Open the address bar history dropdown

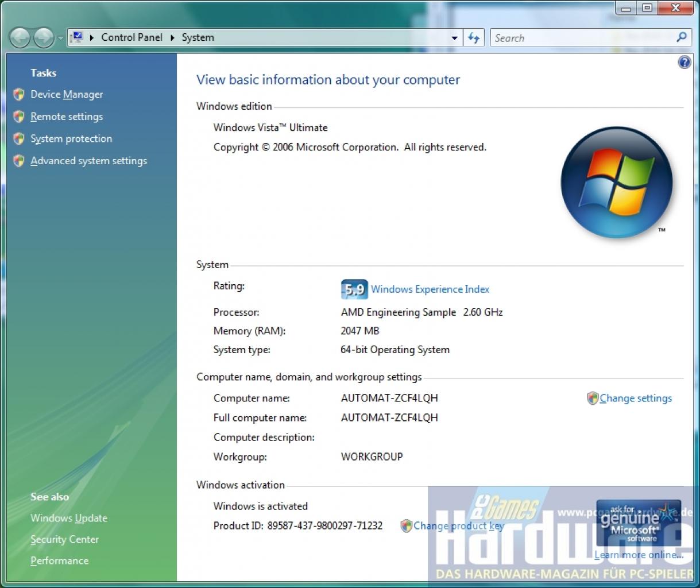click(x=455, y=38)
